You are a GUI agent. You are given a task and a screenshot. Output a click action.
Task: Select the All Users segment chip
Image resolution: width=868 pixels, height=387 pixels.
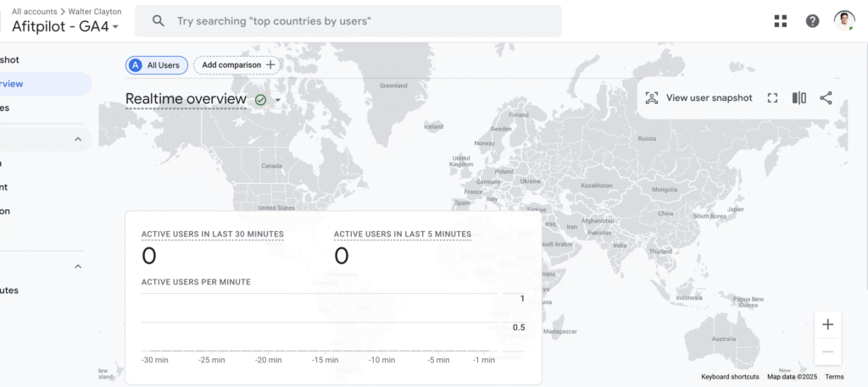pyautogui.click(x=157, y=65)
